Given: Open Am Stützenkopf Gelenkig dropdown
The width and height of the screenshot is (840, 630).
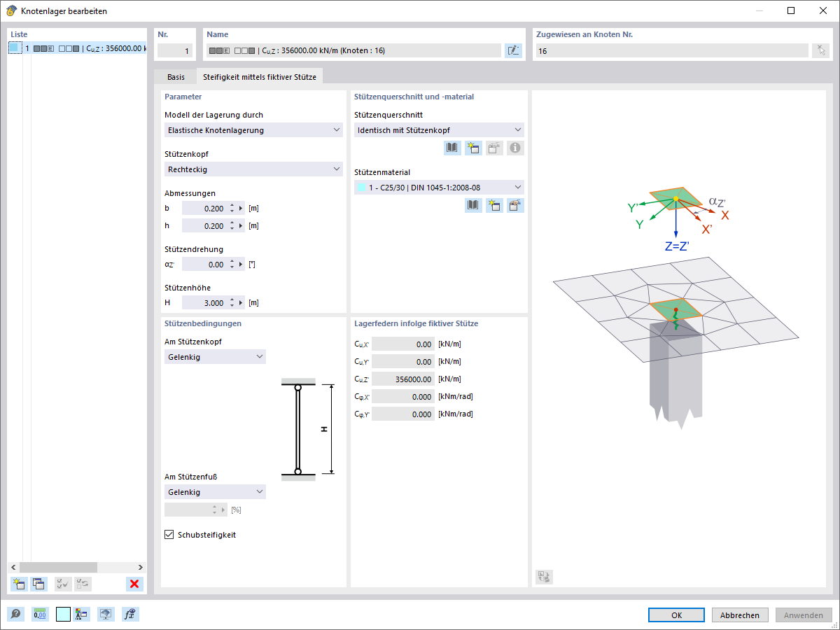Looking at the screenshot, I should click(x=215, y=357).
